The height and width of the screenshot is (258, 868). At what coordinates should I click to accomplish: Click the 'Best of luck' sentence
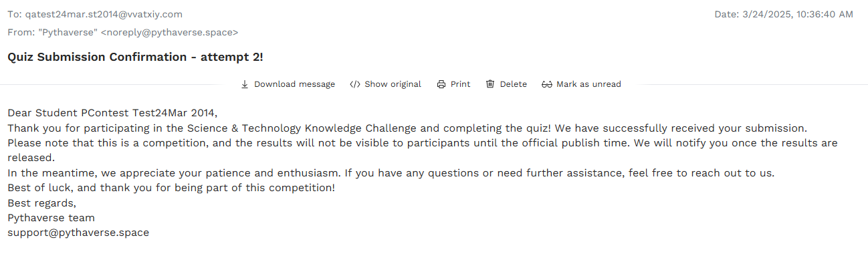click(171, 188)
